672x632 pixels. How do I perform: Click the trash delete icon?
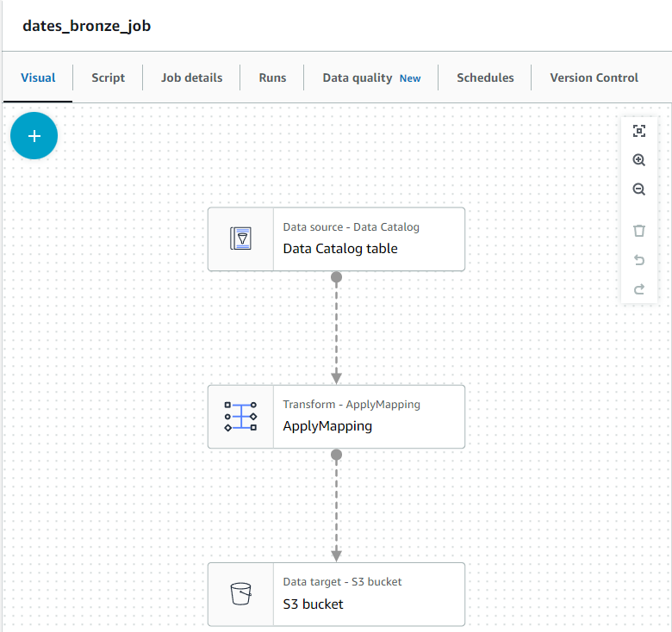click(638, 231)
